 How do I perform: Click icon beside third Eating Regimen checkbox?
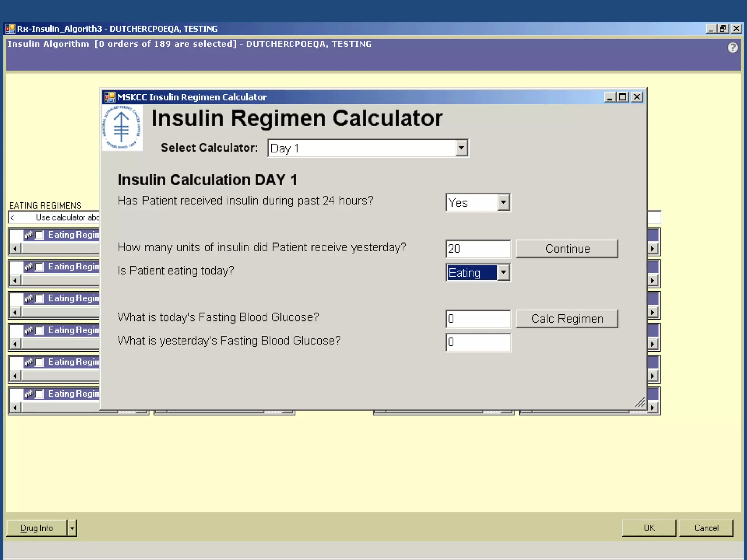point(28,298)
